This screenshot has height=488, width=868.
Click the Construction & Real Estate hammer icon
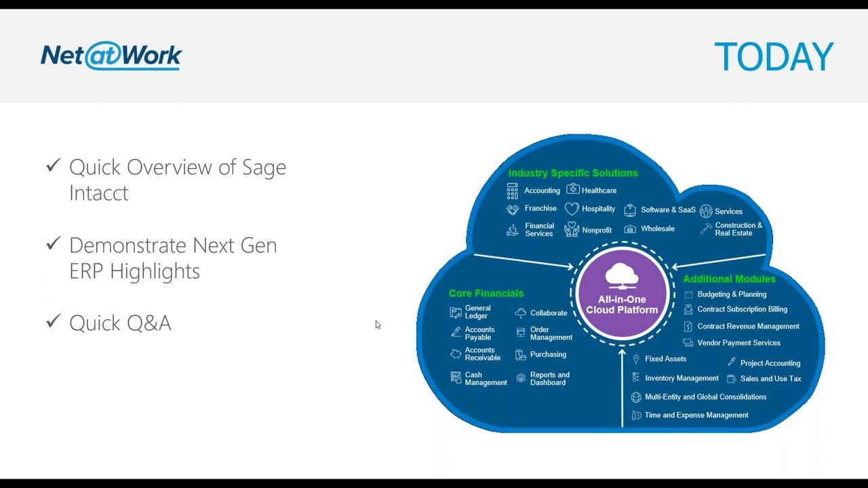706,229
